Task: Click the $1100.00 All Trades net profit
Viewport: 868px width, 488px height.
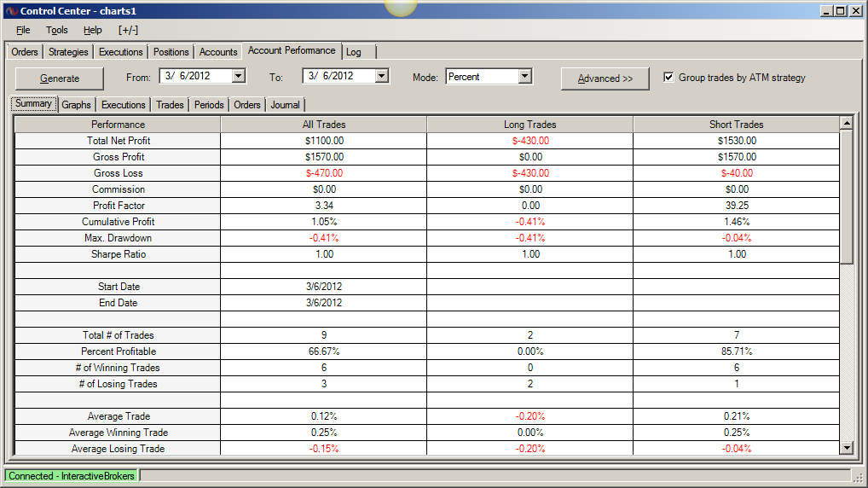Action: point(324,141)
